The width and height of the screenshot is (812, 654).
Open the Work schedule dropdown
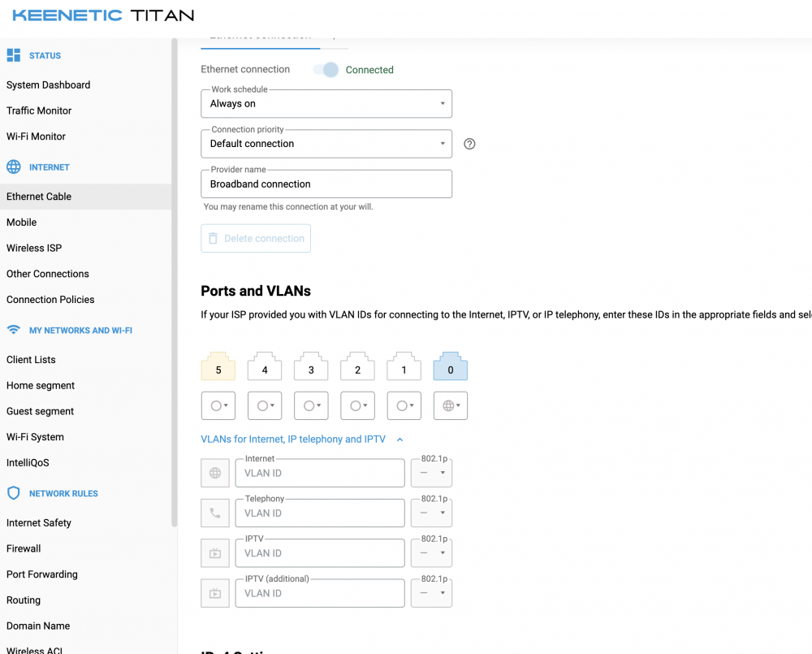(x=326, y=104)
